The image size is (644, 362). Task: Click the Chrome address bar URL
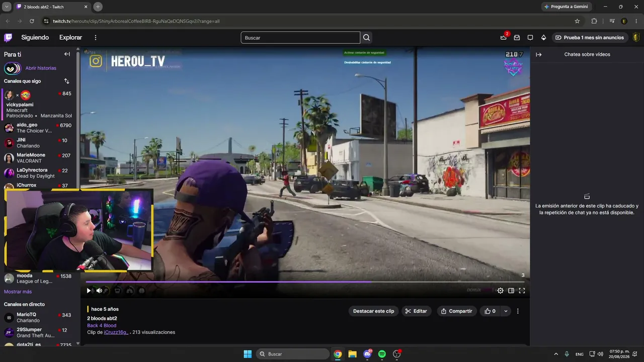(x=136, y=21)
